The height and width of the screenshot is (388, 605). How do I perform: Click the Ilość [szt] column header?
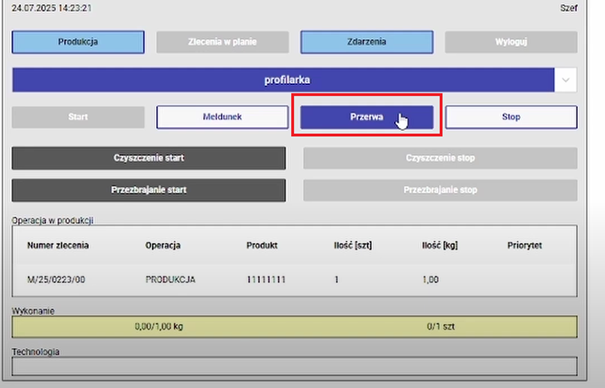click(353, 246)
